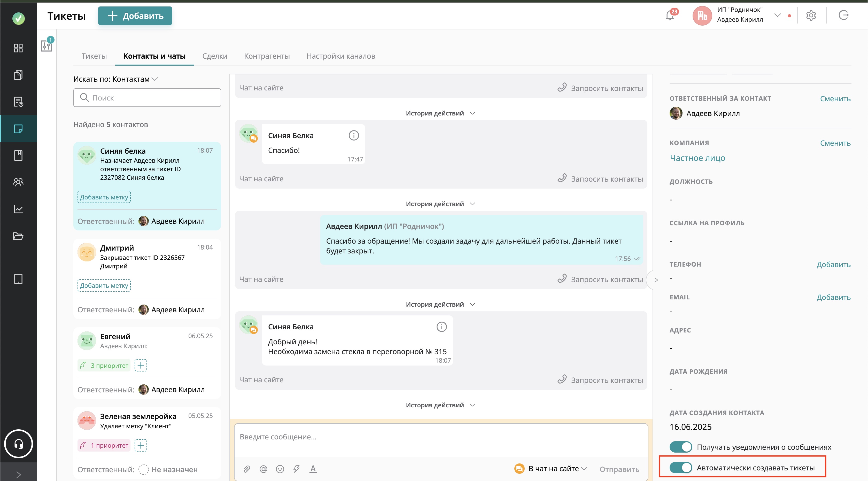Image resolution: width=868 pixels, height=481 pixels.
Task: Click the Добавить ticket button
Action: pyautogui.click(x=135, y=16)
